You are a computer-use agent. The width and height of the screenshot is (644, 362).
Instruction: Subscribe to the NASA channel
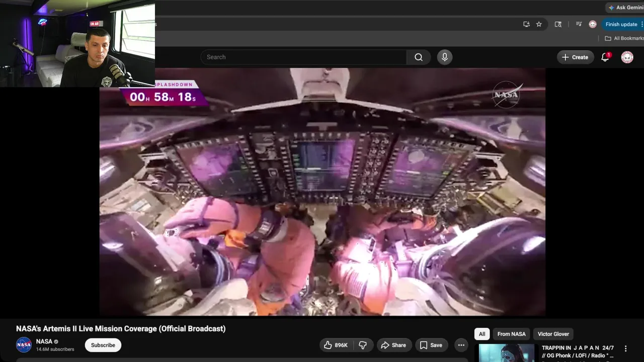coord(103,345)
